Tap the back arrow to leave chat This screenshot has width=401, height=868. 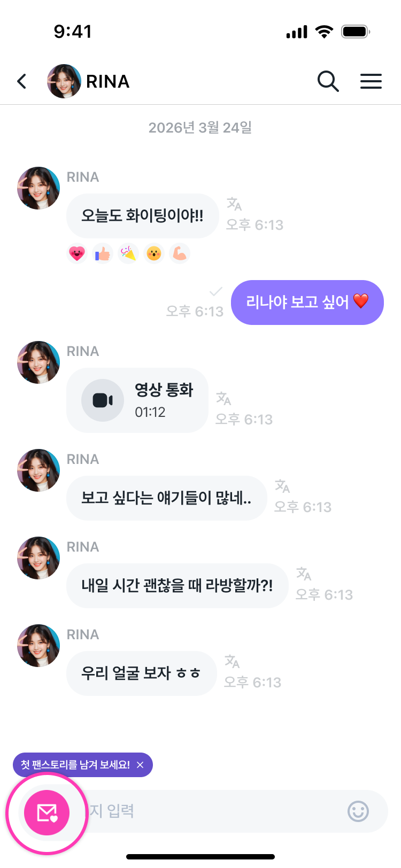pyautogui.click(x=22, y=81)
